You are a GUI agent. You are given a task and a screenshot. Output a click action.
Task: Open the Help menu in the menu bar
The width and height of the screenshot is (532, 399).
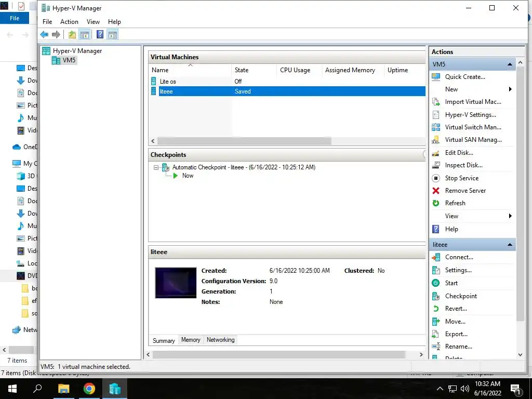[114, 22]
